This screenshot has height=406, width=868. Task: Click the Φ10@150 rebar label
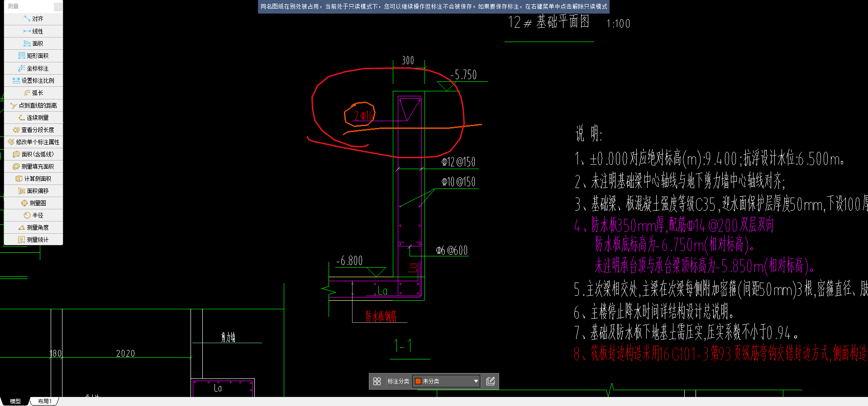[458, 182]
